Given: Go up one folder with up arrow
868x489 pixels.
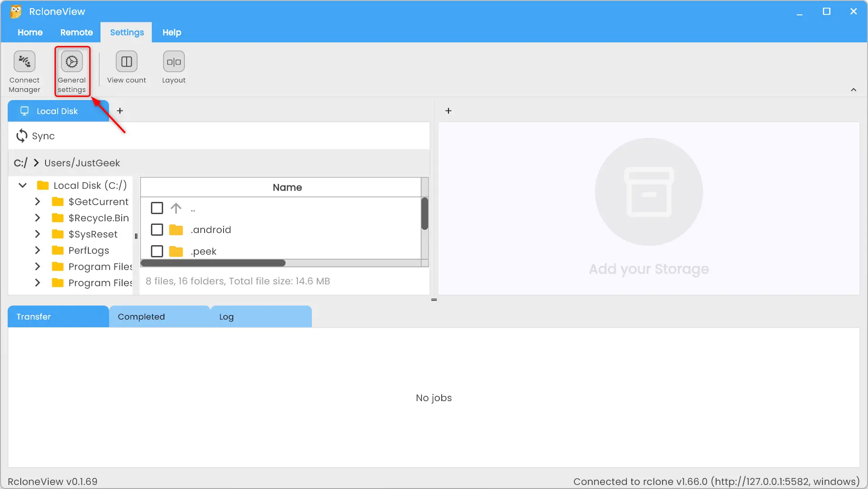Looking at the screenshot, I should (176, 208).
